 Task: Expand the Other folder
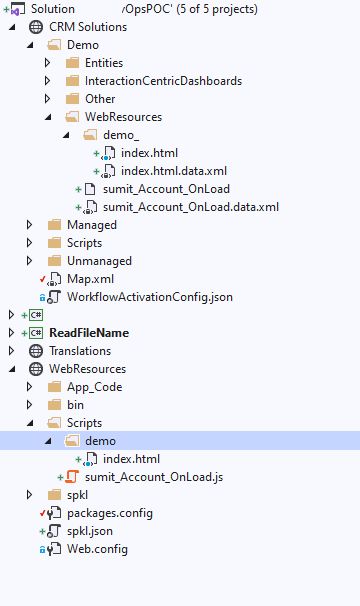(48, 99)
